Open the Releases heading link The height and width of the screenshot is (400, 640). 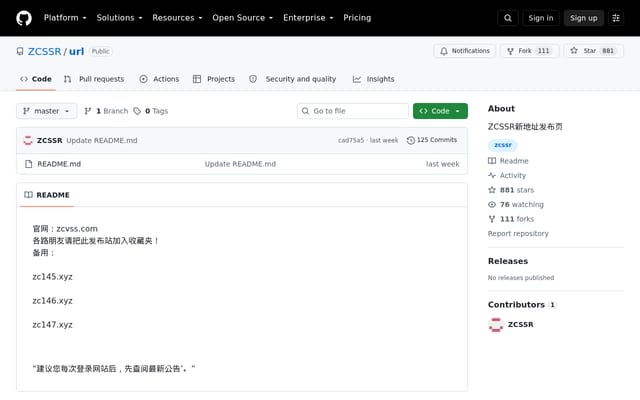click(x=508, y=261)
